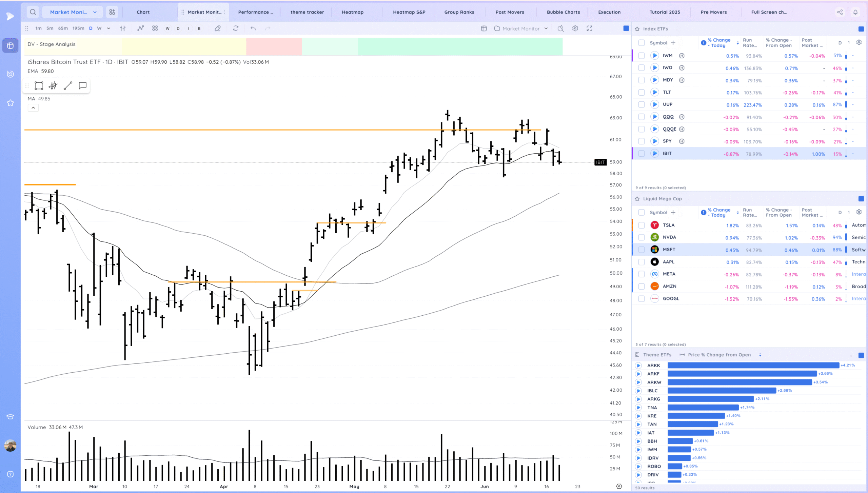This screenshot has height=493, width=868.
Task: Click the share icon in header
Action: click(x=840, y=12)
